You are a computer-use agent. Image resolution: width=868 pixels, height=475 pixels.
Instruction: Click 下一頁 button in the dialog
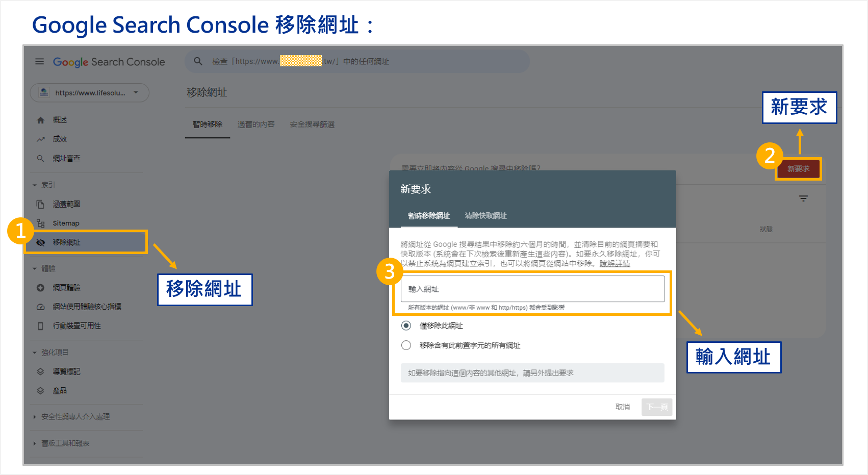point(657,407)
